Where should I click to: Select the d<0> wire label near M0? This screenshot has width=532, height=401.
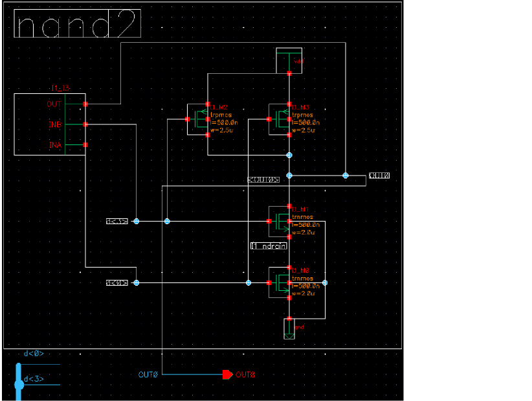[117, 282]
